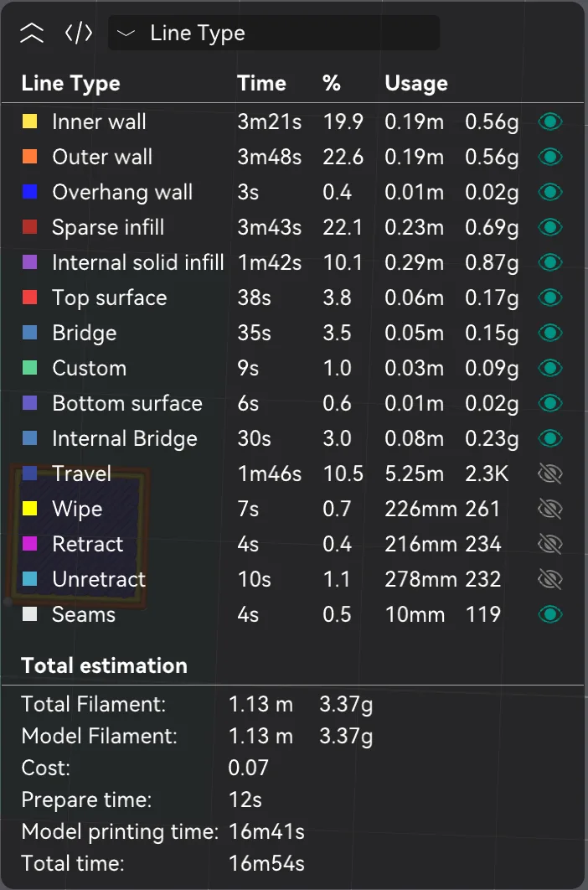The height and width of the screenshot is (890, 588).
Task: Show Travel moves with crossed-eye icon
Action: point(550,473)
